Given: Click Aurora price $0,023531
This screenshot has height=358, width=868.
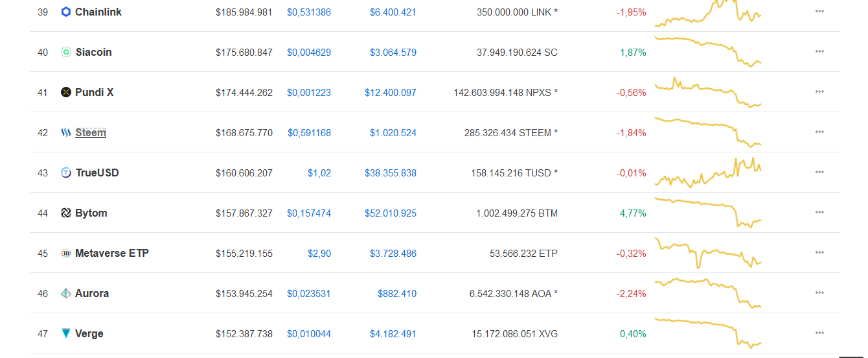Looking at the screenshot, I should pyautogui.click(x=309, y=294).
